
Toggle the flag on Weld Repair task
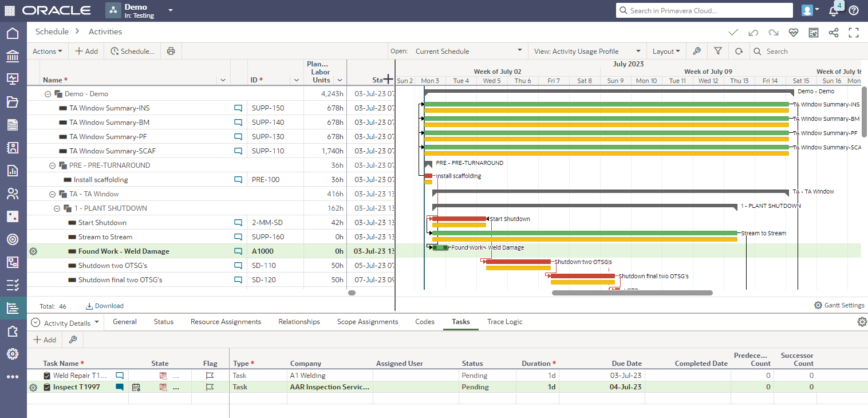tap(210, 376)
